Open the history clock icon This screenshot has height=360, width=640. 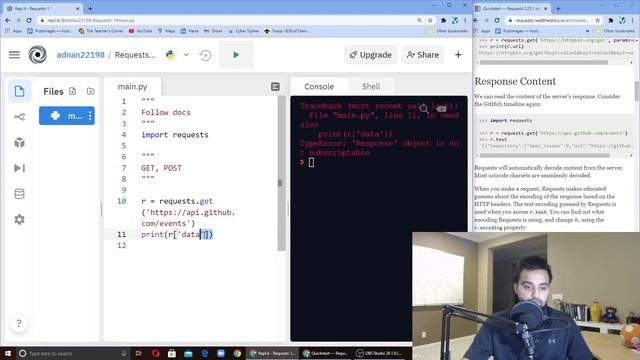point(205,55)
